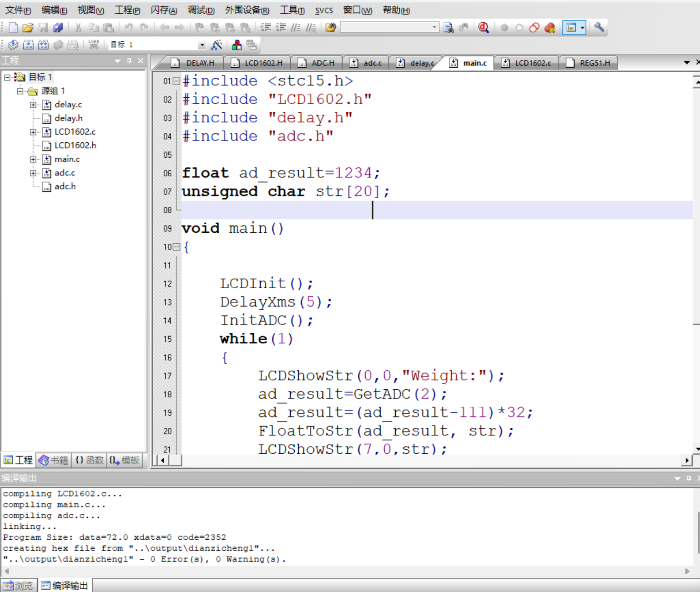Pin the 工程 project panel

point(129,60)
